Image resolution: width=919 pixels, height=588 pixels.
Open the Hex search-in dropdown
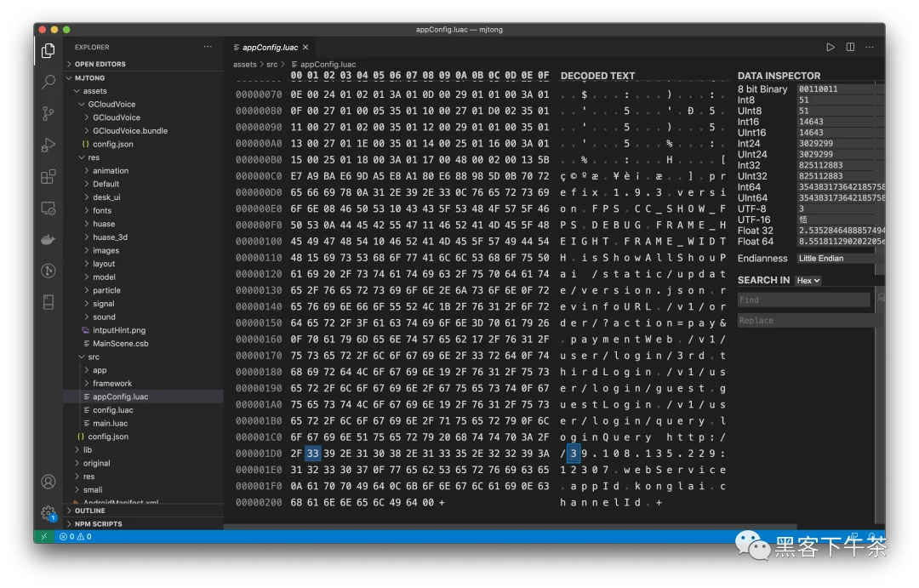pyautogui.click(x=808, y=281)
